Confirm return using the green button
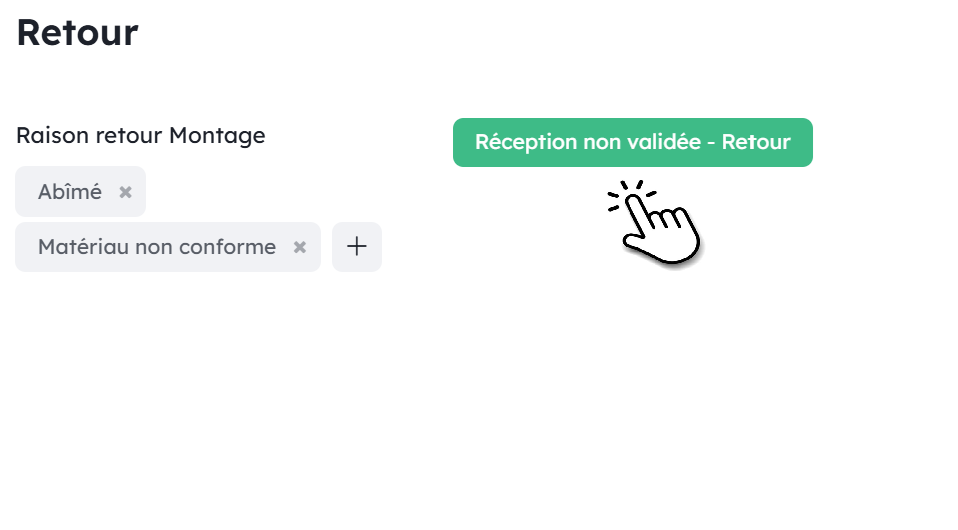This screenshot has width=958, height=530. [x=632, y=142]
